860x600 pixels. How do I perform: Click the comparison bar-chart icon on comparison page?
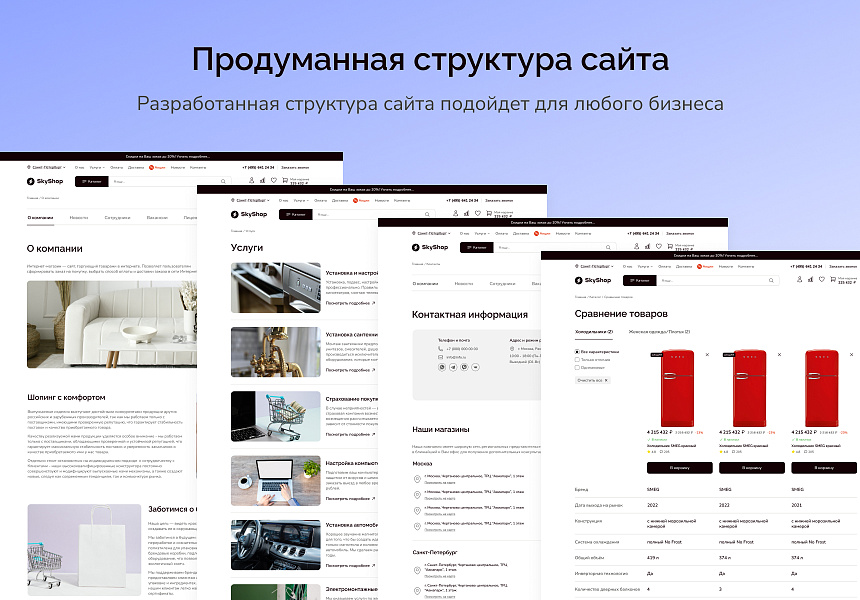click(x=808, y=281)
